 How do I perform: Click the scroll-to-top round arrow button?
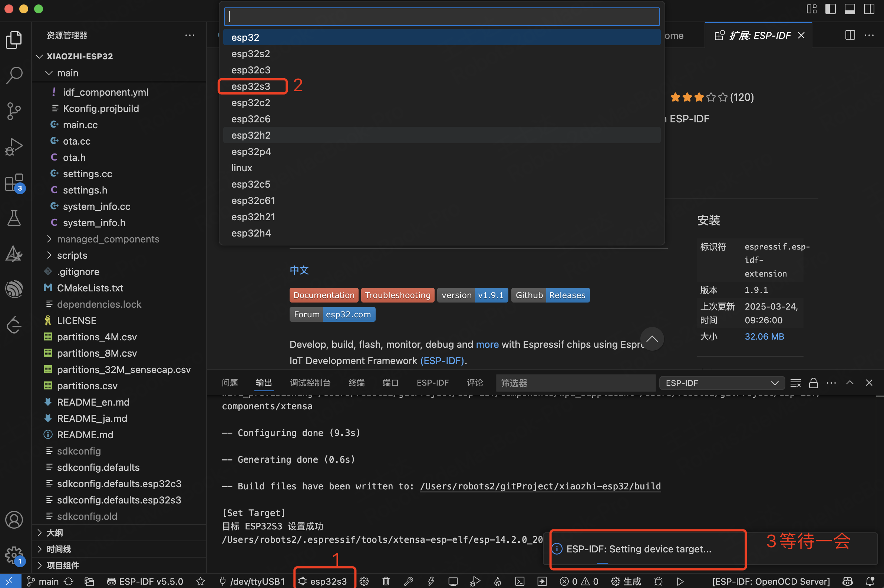tap(652, 339)
